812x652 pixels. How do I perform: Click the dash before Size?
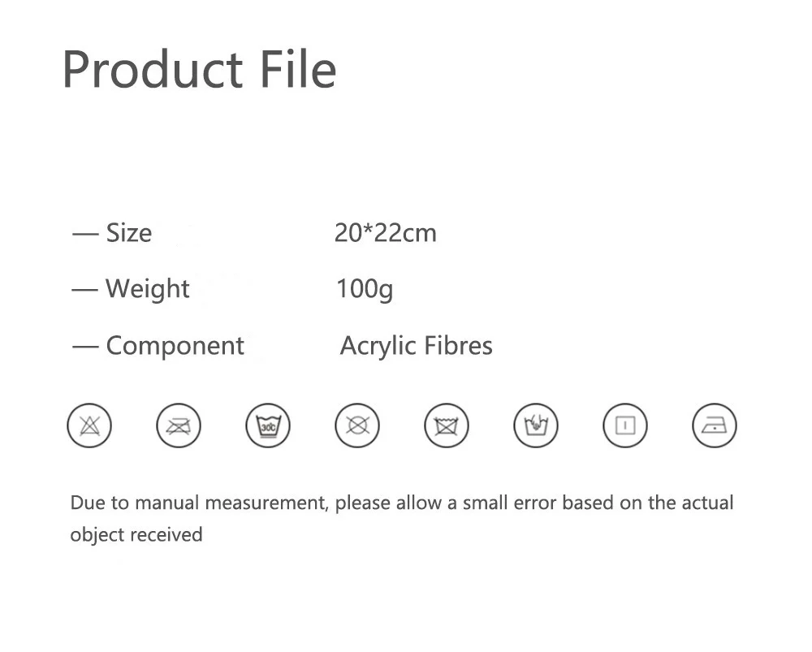(x=85, y=235)
